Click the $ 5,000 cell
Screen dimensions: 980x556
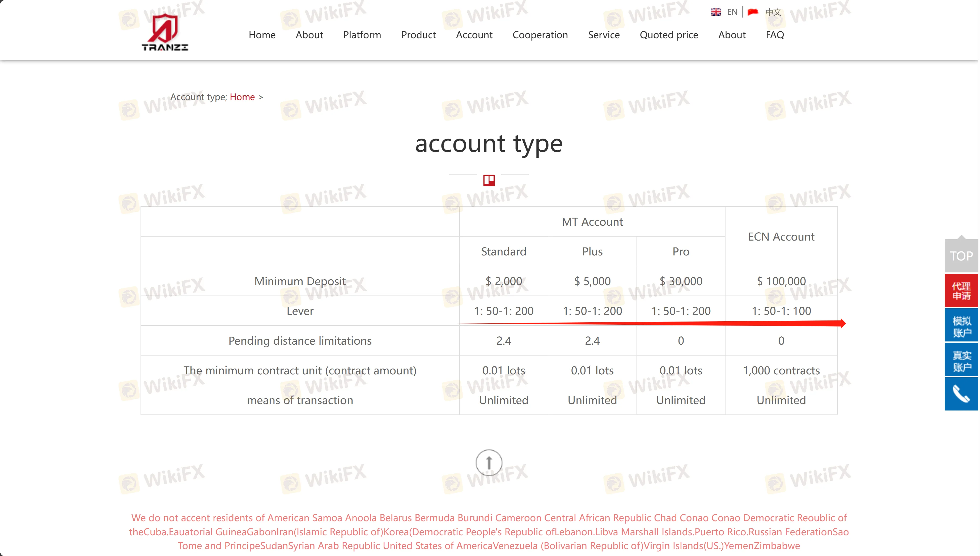(592, 281)
